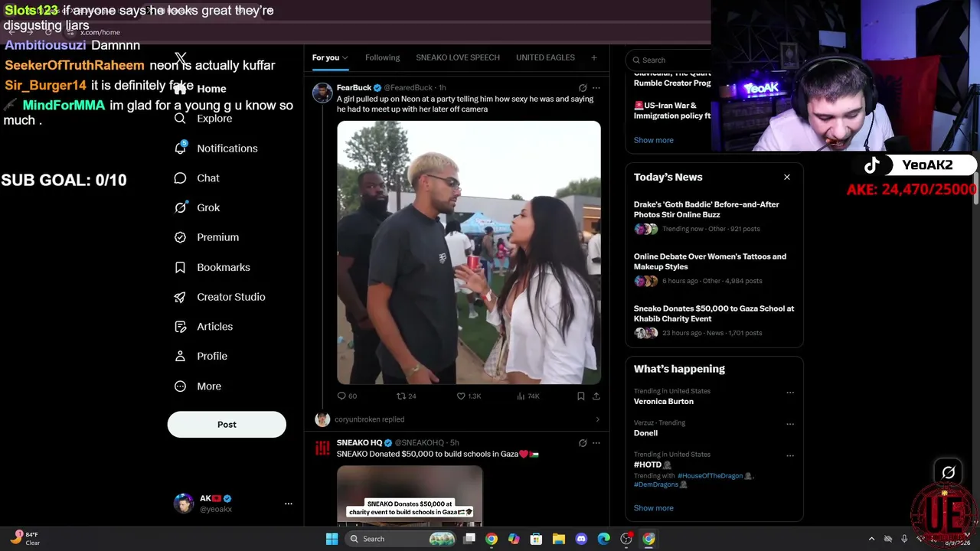Screen dimensions: 980x551
Task: Click Show more under What's happening
Action: (653, 508)
